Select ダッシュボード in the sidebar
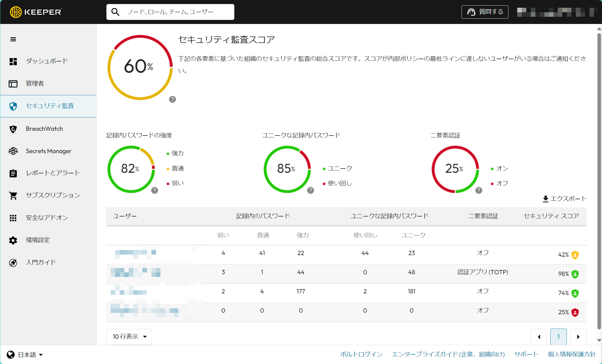This screenshot has height=364, width=602. [x=47, y=61]
